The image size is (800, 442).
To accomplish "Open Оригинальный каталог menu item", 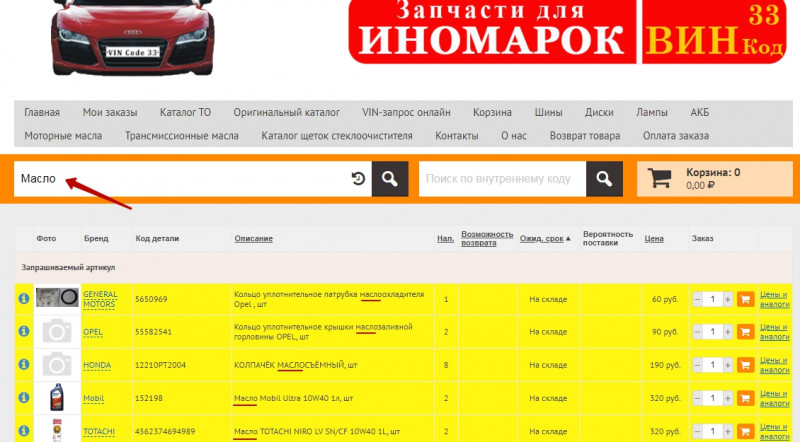I will [286, 112].
